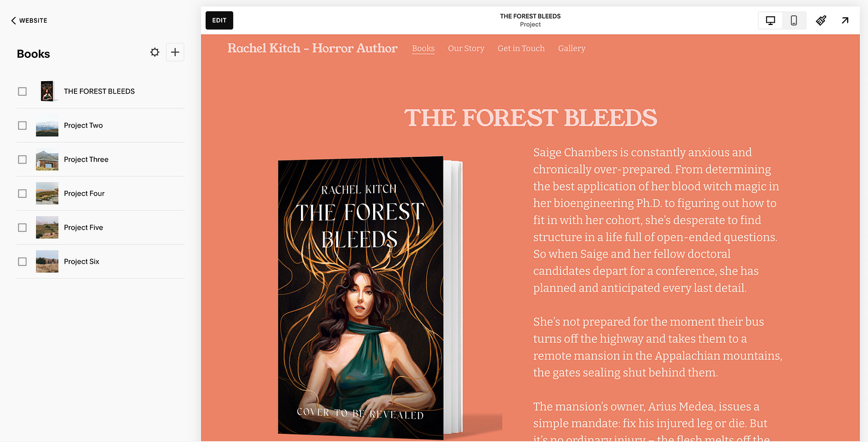This screenshot has height=442, width=868.
Task: Open the Our Story navigation link
Action: click(466, 48)
